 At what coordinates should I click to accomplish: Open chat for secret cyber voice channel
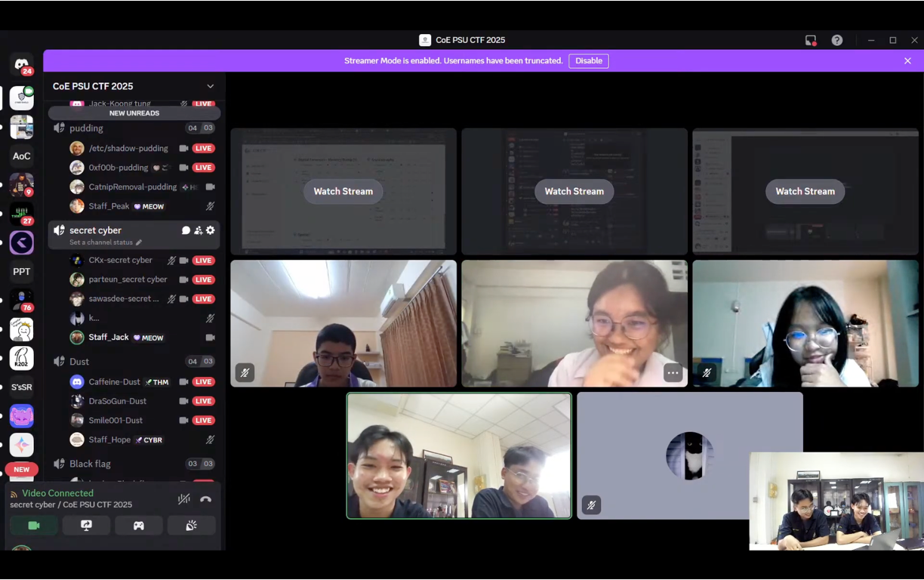[x=186, y=230]
